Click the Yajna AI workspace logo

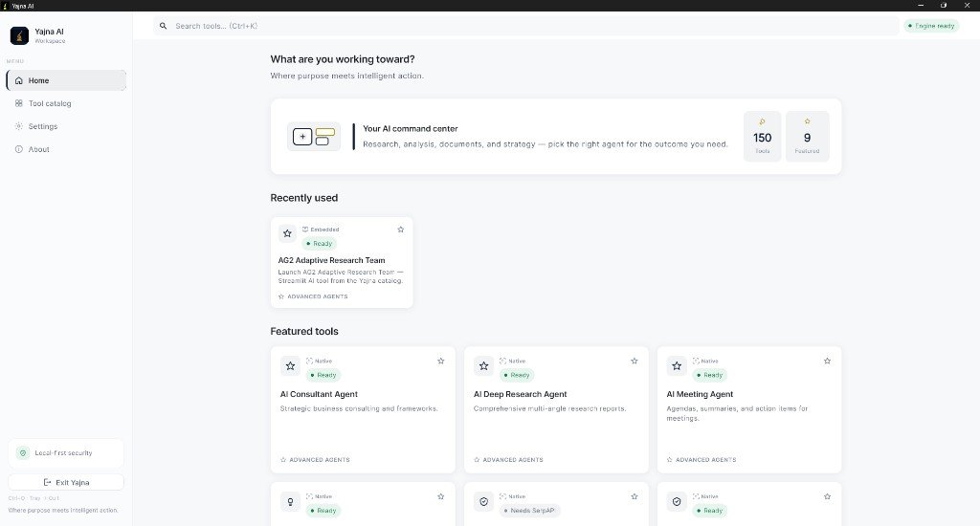coord(19,35)
